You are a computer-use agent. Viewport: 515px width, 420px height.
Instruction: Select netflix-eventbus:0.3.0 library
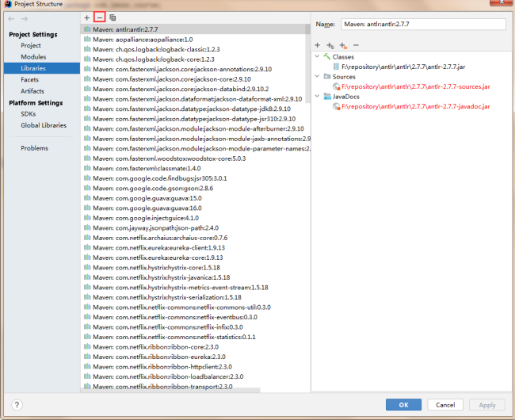(196, 317)
